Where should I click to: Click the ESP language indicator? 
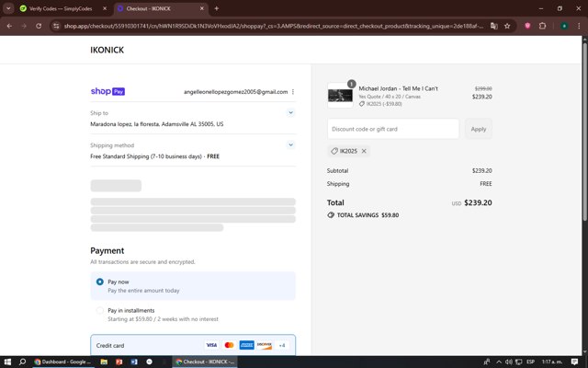pyautogui.click(x=530, y=362)
